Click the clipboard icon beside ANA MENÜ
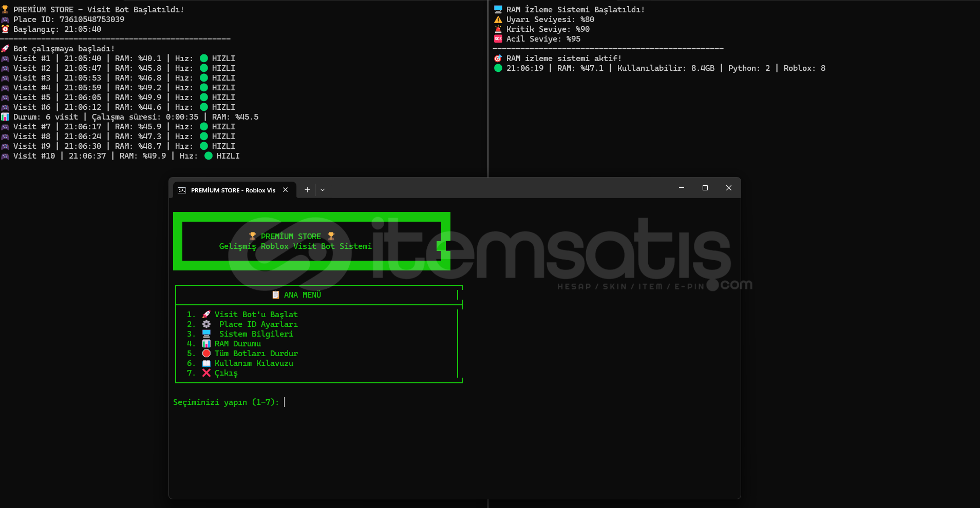The height and width of the screenshot is (508, 980). [x=276, y=295]
